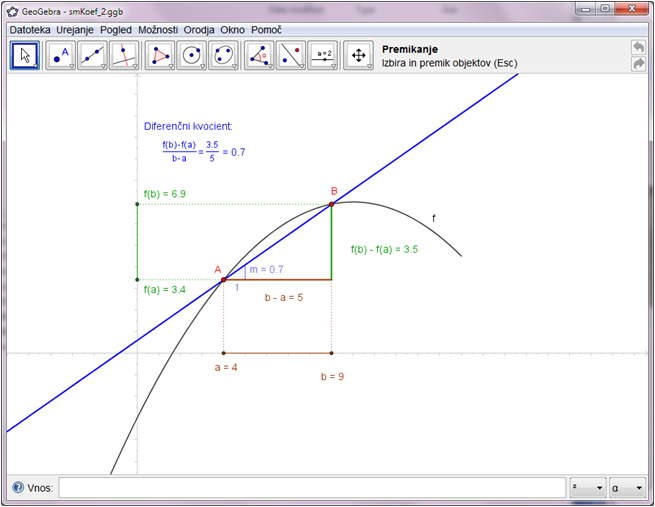Viewport: 655px width, 507px height.
Task: Click the 'm = 0.7' slope label
Action: pyautogui.click(x=266, y=269)
